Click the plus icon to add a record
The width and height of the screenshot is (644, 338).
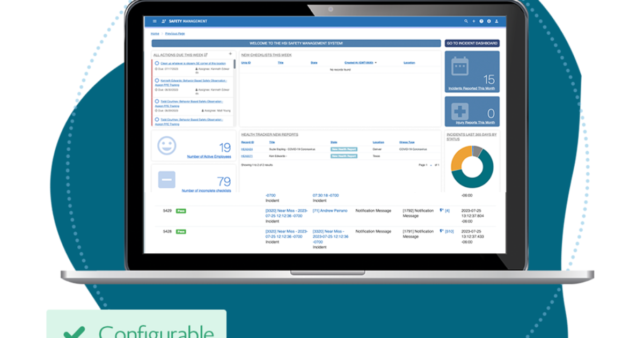tap(473, 21)
